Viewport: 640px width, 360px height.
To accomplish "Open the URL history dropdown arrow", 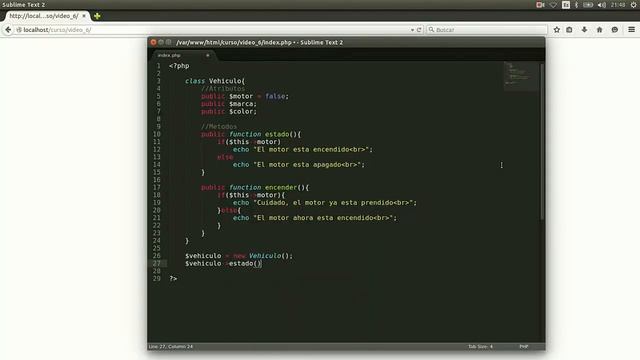I will (x=412, y=30).
